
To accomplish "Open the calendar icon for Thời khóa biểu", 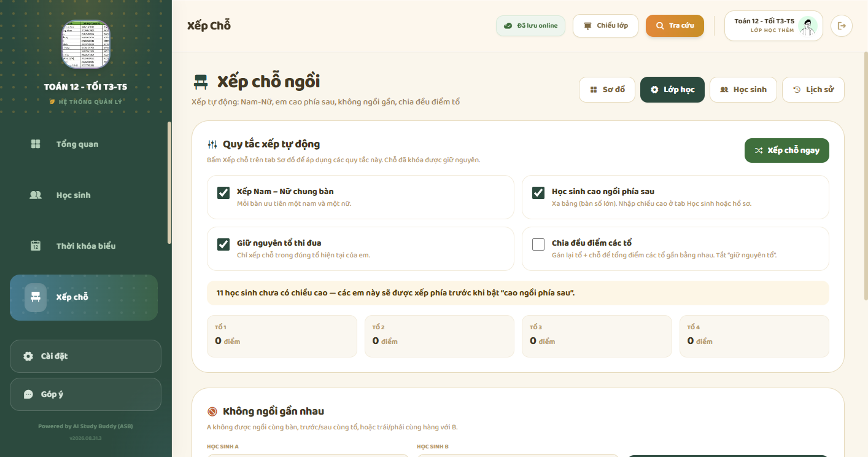I will (36, 246).
